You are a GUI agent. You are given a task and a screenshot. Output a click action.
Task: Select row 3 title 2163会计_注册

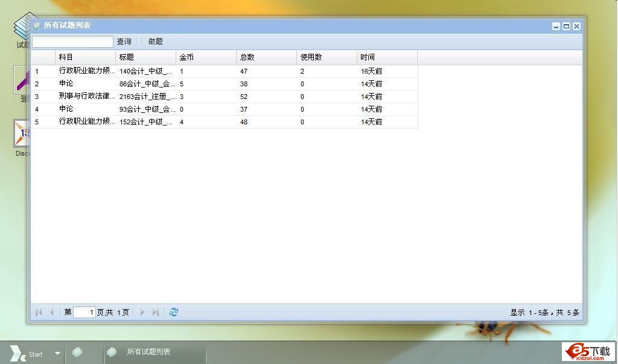coord(146,97)
